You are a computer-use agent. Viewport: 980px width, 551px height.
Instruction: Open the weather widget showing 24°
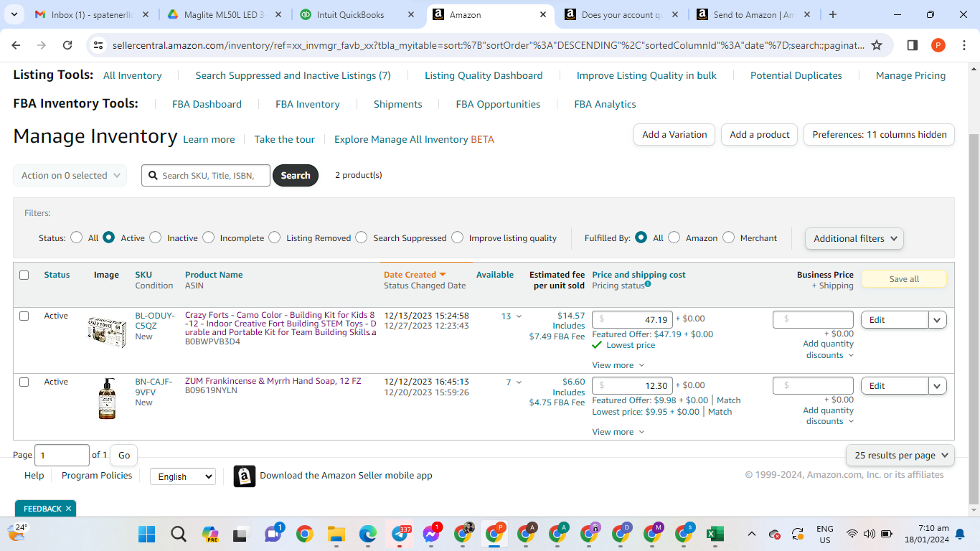17,532
